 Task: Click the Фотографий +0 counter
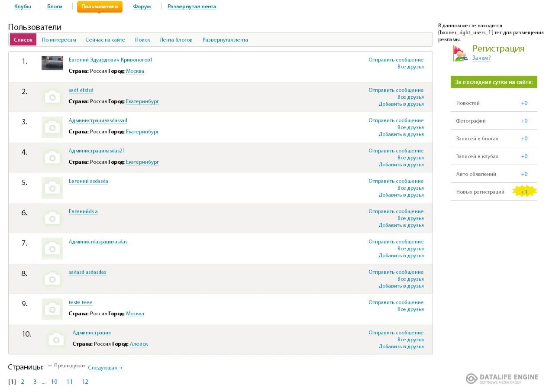coord(524,121)
